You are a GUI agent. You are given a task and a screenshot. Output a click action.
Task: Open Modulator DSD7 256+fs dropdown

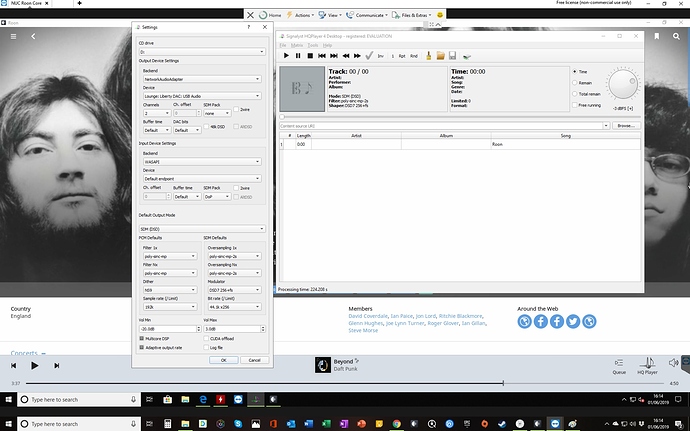click(235, 290)
